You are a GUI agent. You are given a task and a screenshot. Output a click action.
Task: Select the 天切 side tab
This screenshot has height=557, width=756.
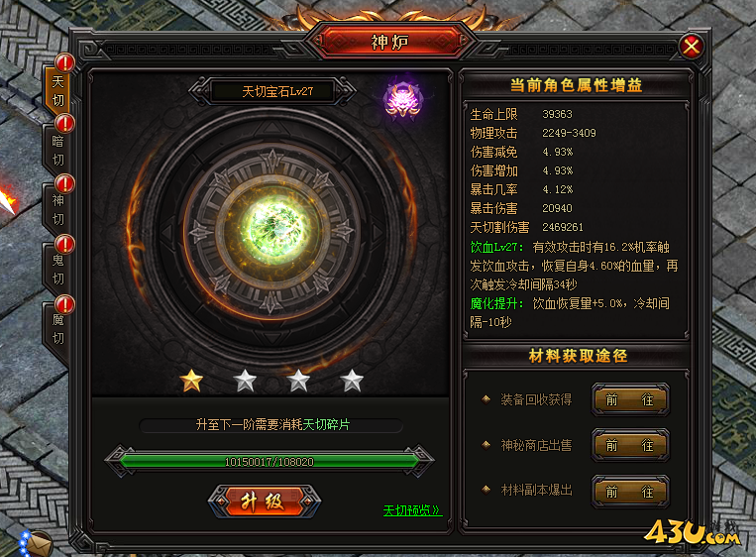57,90
